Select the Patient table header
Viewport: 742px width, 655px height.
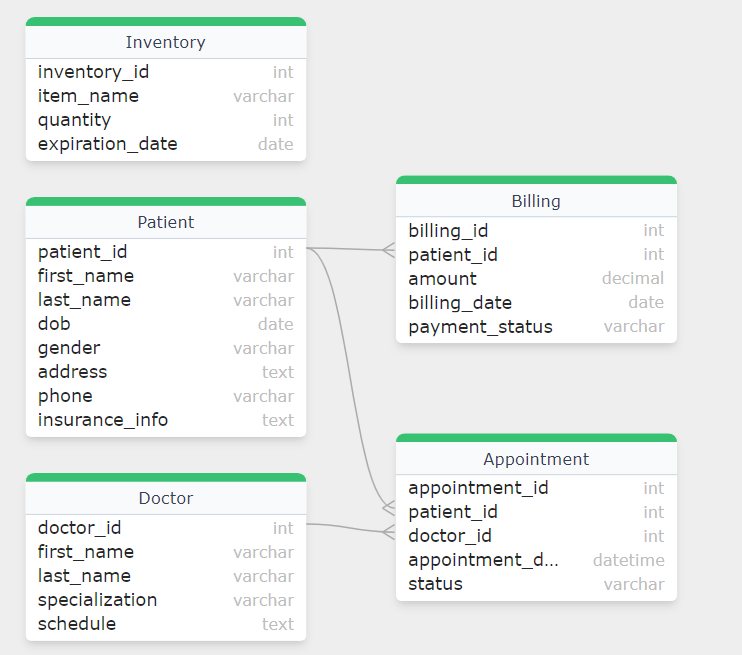tap(165, 222)
